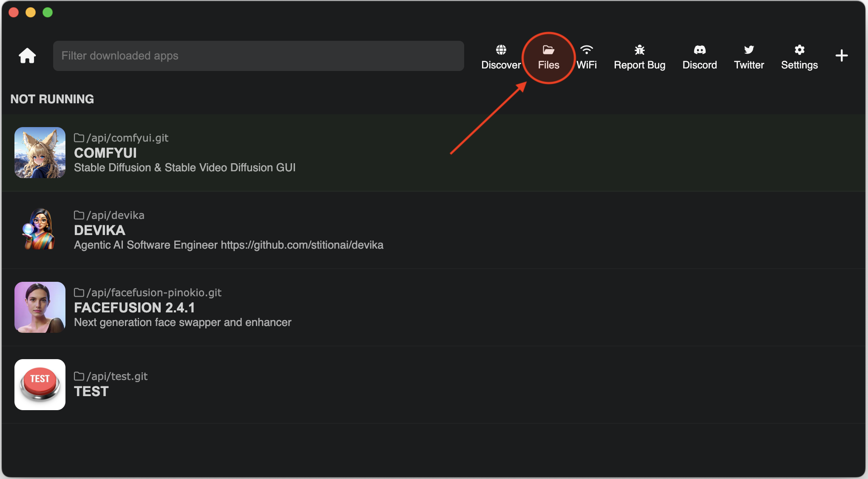Open the Twitter bird icon
The width and height of the screenshot is (868, 479).
[749, 50]
